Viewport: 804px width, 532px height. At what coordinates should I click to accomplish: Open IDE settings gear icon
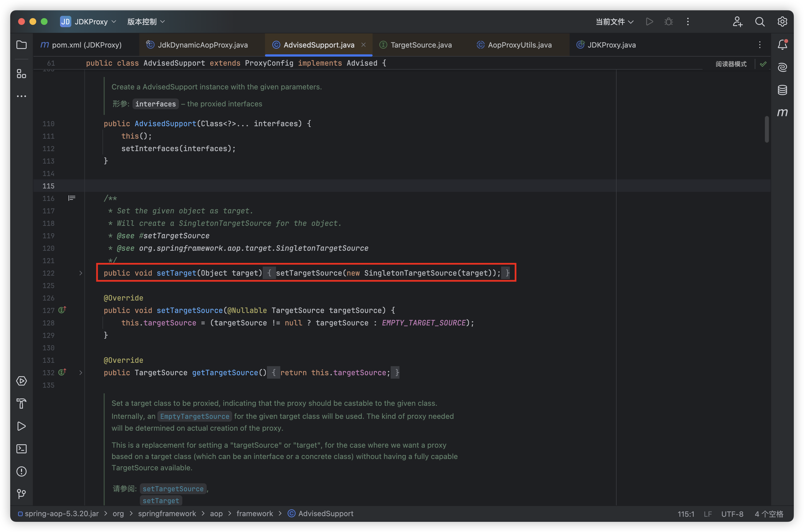click(x=782, y=22)
